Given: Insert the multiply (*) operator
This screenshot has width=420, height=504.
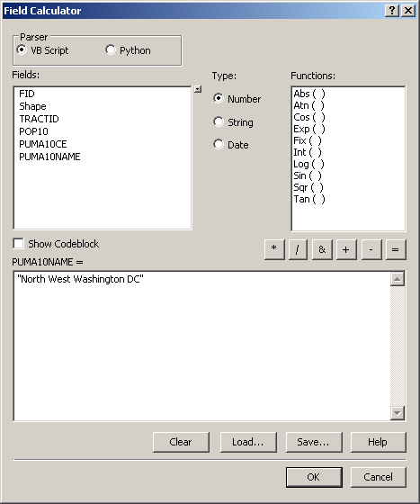Looking at the screenshot, I should point(274,249).
